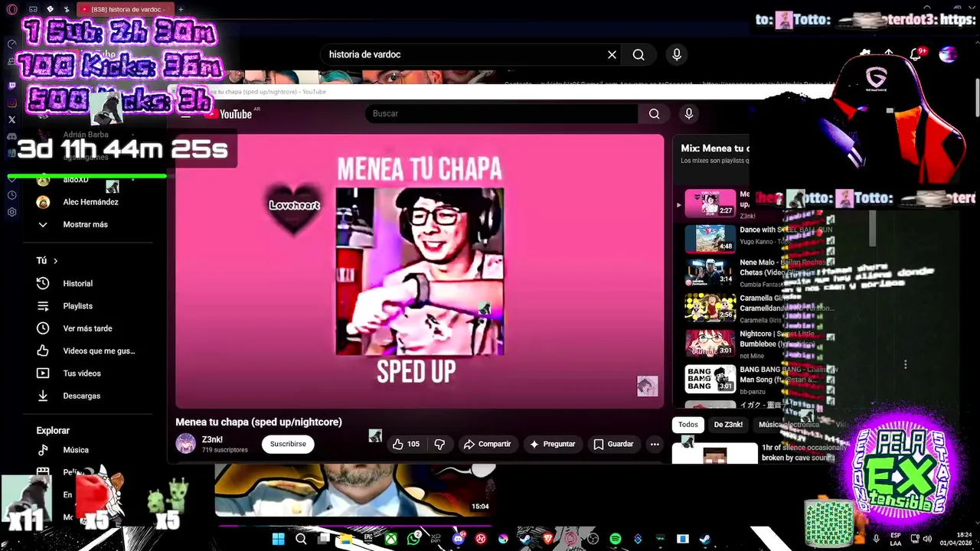
Task: Open Spotify from the taskbar
Action: [616, 539]
